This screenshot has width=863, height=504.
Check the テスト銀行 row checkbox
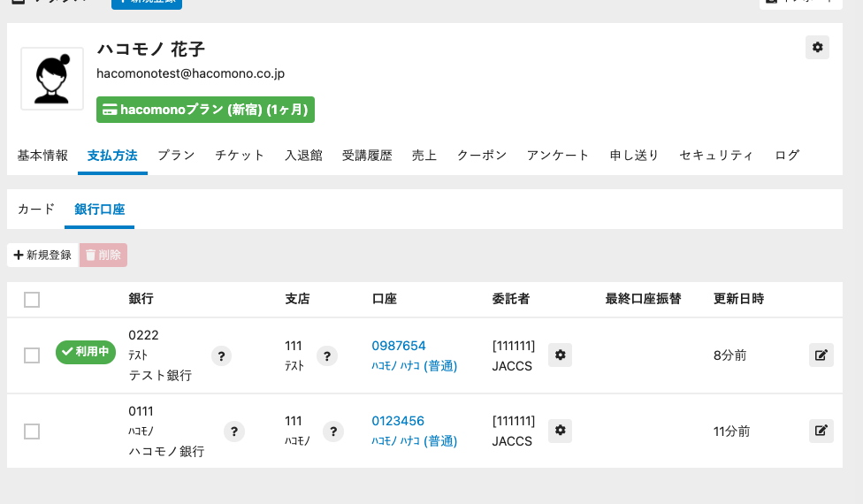(32, 355)
